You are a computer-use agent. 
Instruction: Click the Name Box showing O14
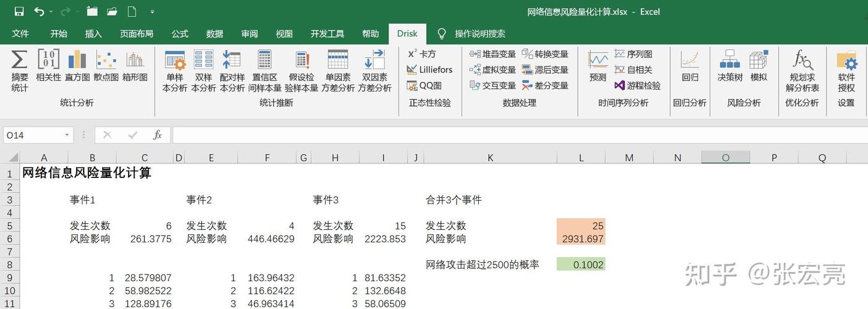[32, 135]
